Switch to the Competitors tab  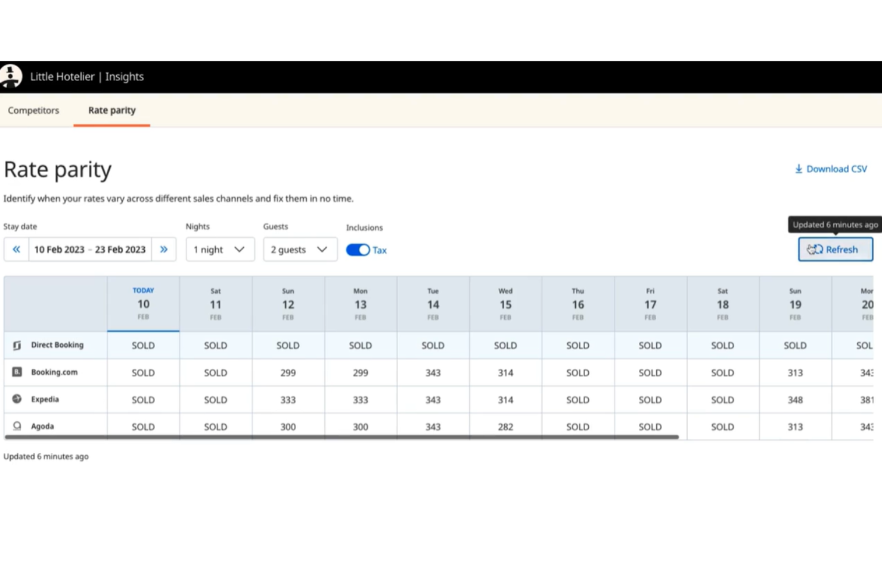33,110
